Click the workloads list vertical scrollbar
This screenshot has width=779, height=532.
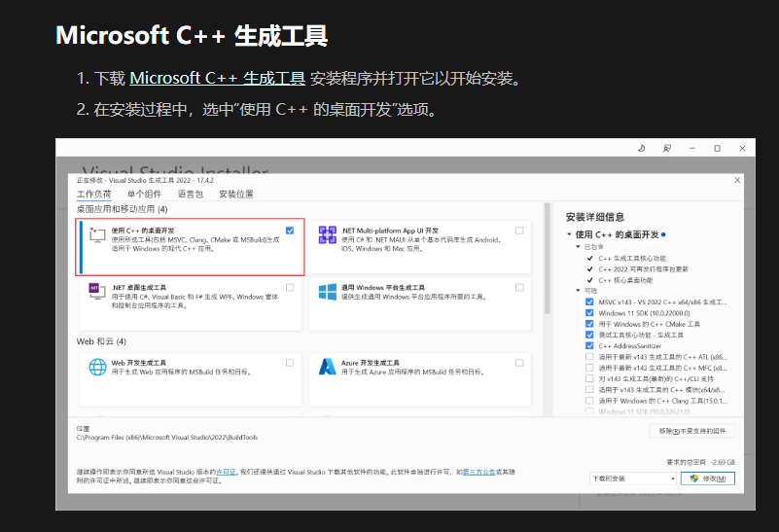click(x=548, y=259)
